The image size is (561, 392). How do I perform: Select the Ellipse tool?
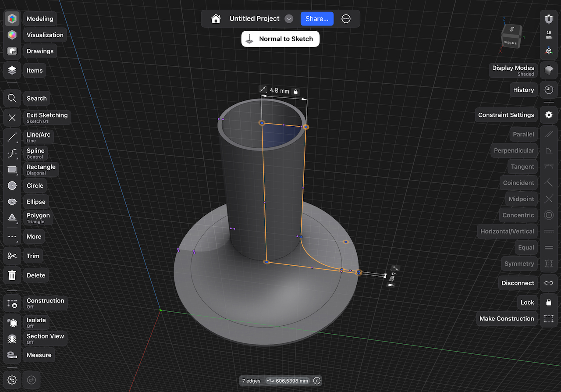[12, 202]
